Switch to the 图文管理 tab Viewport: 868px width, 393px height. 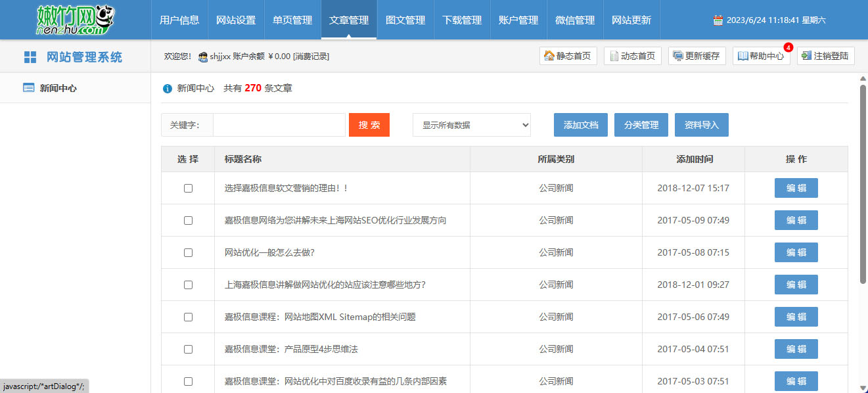[405, 20]
